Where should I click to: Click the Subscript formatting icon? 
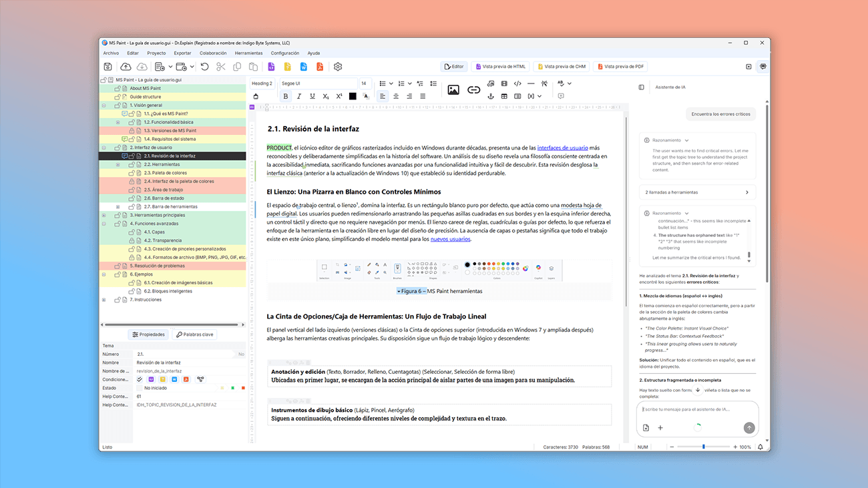326,96
